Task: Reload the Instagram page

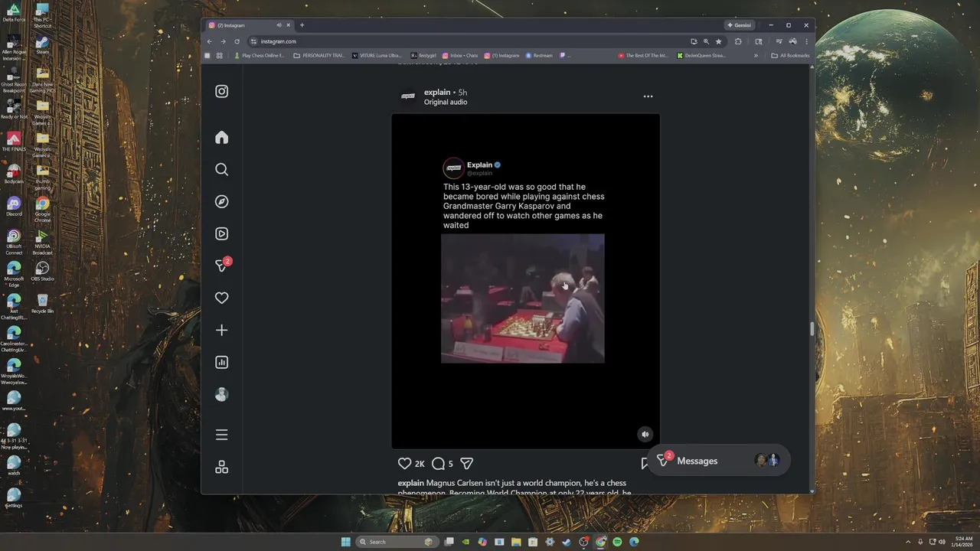Action: pyautogui.click(x=237, y=41)
